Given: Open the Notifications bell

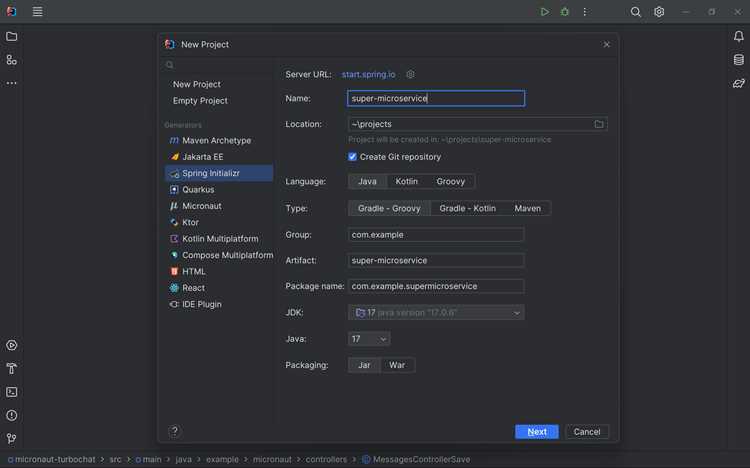Looking at the screenshot, I should (739, 36).
